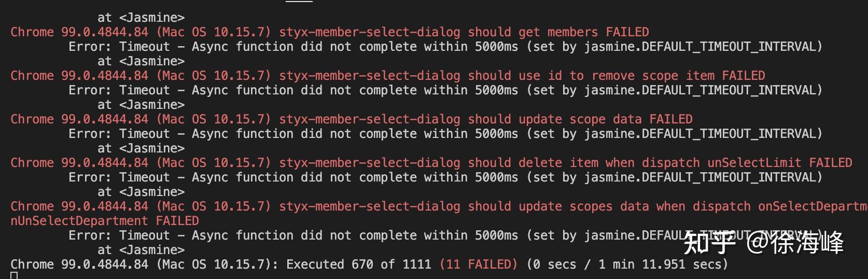Click the '1 min 11.951 secs' duration
Screen dimensions: 868x279
660,264
